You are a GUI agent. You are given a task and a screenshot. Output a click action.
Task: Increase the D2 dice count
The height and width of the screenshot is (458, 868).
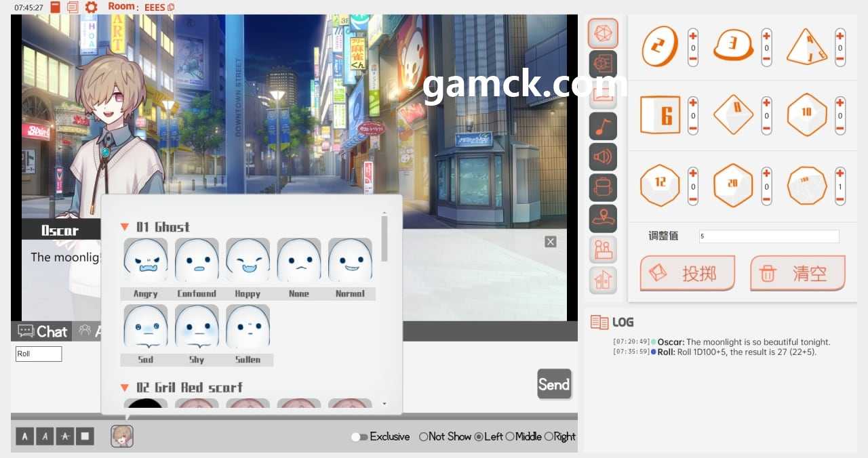pos(693,35)
